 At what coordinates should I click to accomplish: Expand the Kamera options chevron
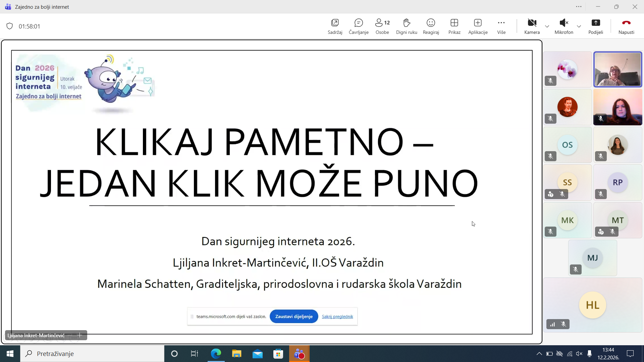click(547, 26)
